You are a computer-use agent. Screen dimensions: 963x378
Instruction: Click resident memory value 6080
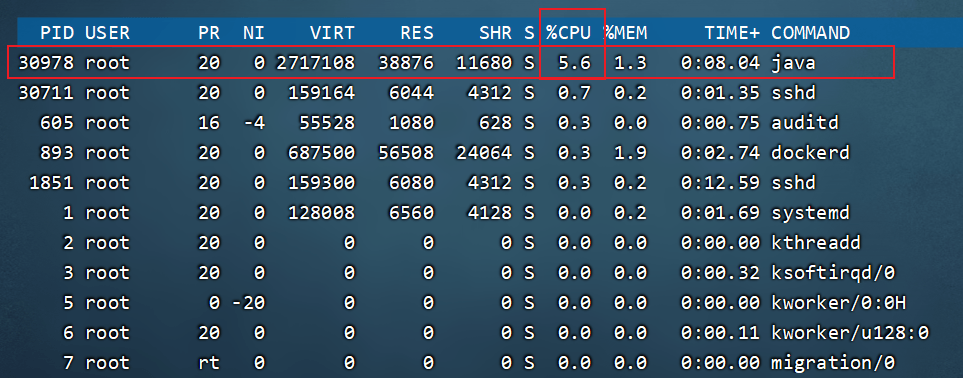pyautogui.click(x=411, y=183)
